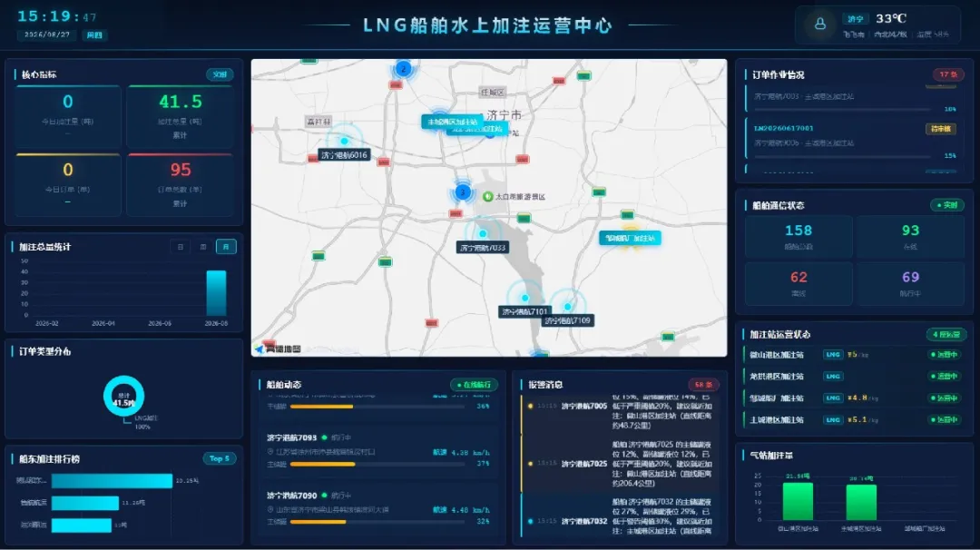Click the 实时 badge in 核心指标 panel

click(x=220, y=74)
